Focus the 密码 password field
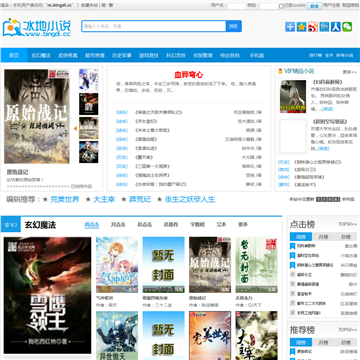Screen dimensions: 360x360 coord(269,6)
